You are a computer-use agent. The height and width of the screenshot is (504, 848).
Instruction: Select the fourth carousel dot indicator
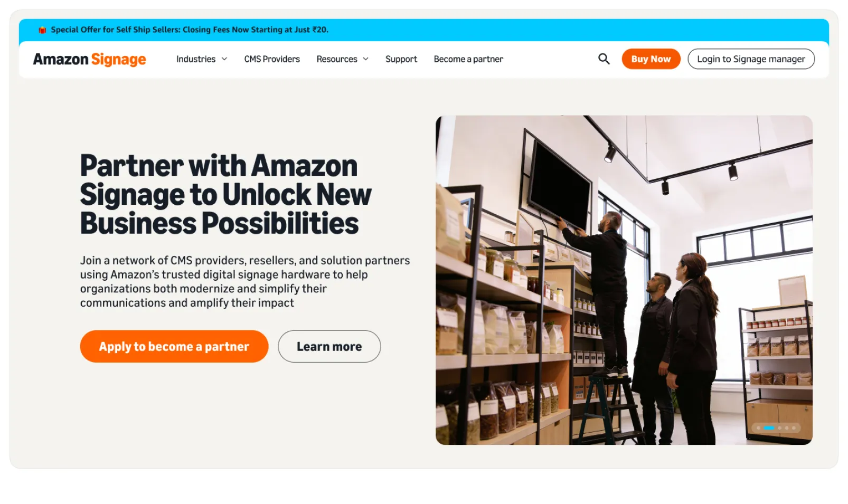point(787,428)
